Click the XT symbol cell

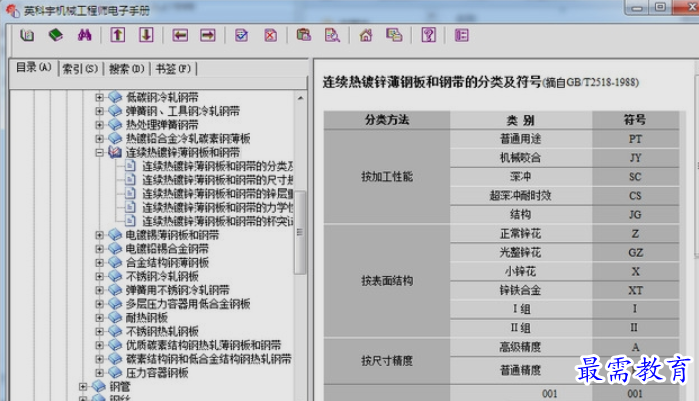tap(635, 291)
